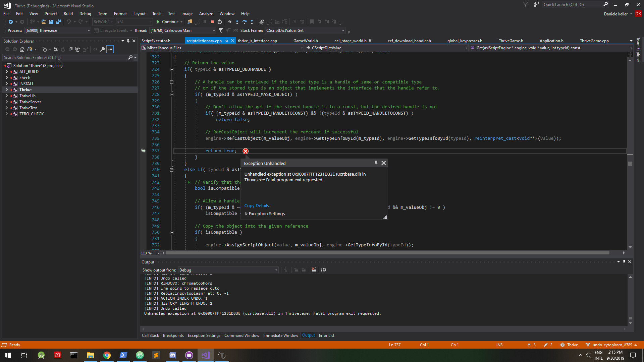This screenshot has height=362, width=644.
Task: Switch to thrive_js_interface.cpp tab
Action: (257, 41)
